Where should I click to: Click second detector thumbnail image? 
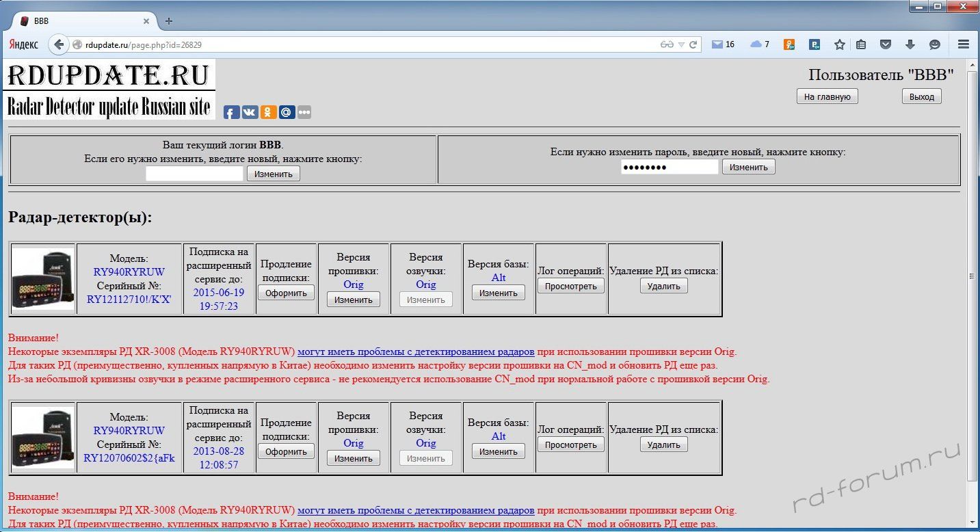[x=43, y=438]
